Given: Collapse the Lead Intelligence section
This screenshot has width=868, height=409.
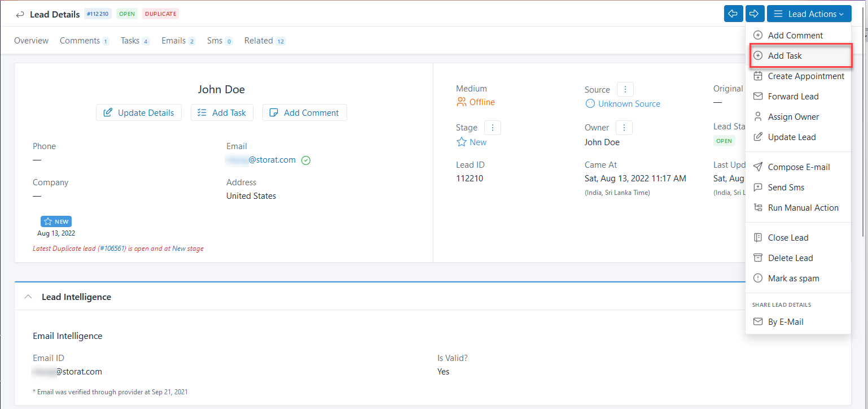Looking at the screenshot, I should tap(28, 296).
